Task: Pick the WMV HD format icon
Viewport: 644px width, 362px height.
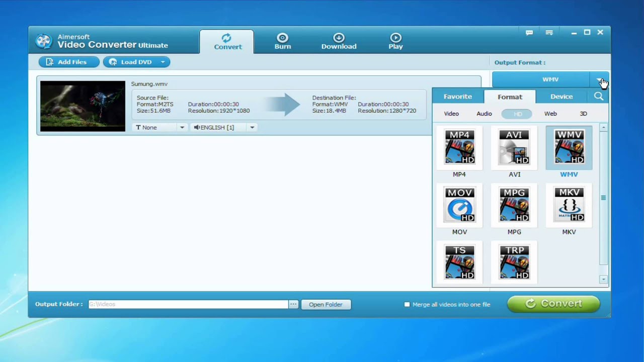Action: pos(569,147)
